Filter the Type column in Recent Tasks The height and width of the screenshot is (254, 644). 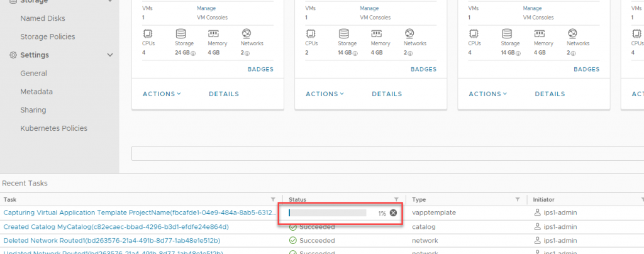pyautogui.click(x=518, y=199)
